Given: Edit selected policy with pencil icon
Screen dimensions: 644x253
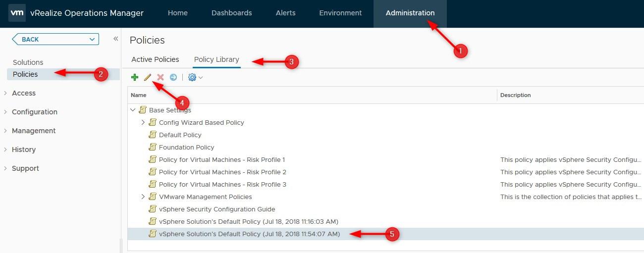Looking at the screenshot, I should (147, 77).
